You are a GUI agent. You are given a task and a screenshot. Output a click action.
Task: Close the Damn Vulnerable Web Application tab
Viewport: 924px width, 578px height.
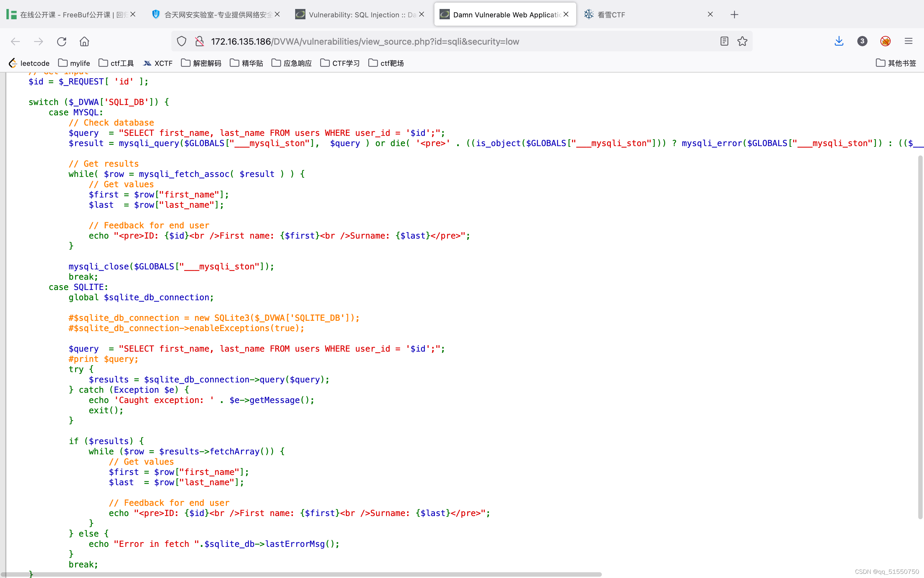pyautogui.click(x=566, y=14)
